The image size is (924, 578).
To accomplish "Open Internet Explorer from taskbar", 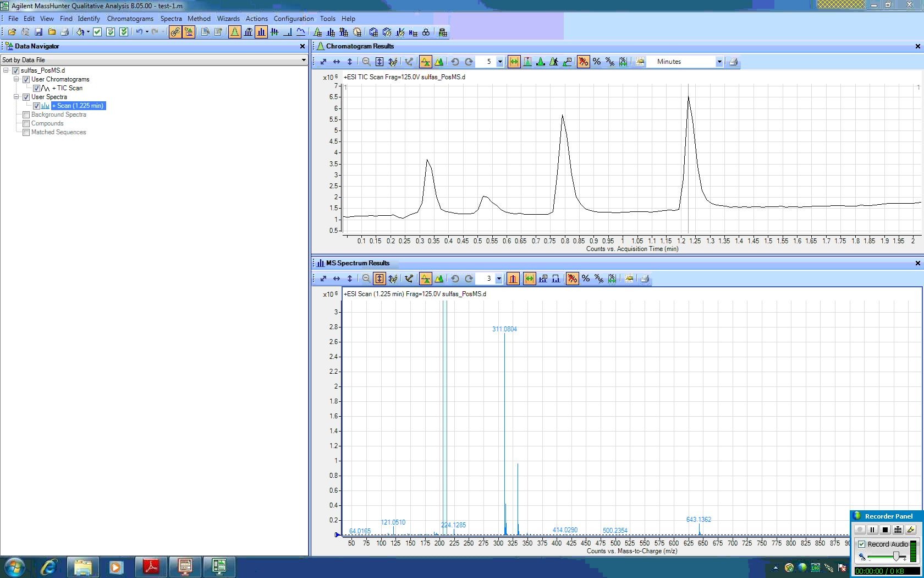I will click(x=48, y=567).
